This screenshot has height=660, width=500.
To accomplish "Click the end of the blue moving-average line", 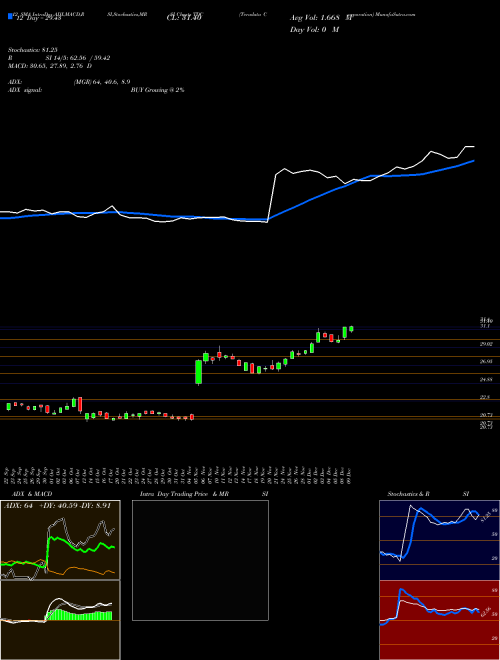I will click(473, 161).
